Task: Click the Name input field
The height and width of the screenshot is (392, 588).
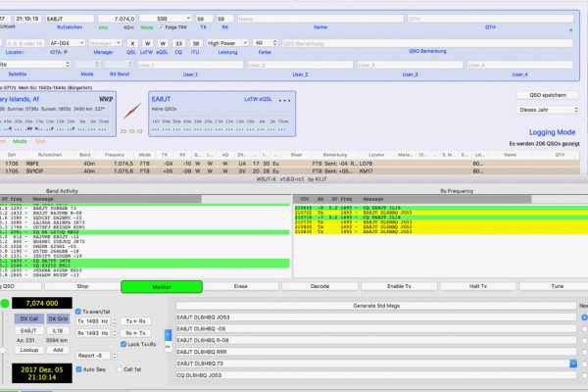Action: [x=320, y=19]
